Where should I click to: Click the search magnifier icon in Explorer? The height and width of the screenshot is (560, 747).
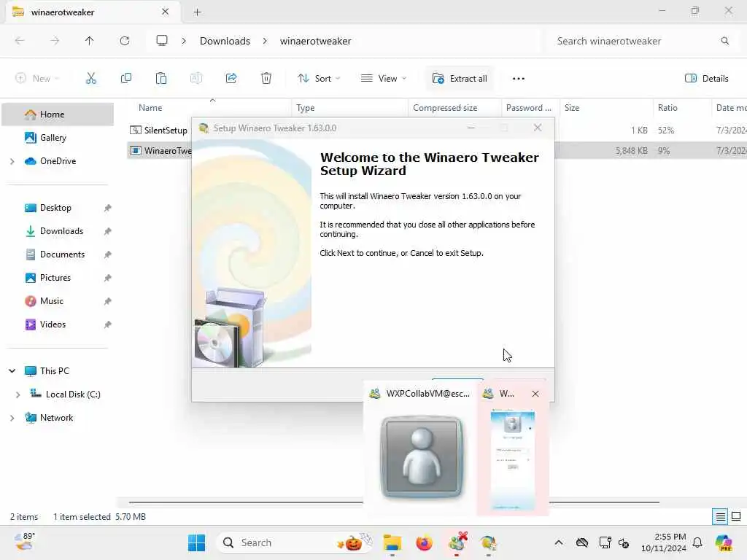coord(724,41)
